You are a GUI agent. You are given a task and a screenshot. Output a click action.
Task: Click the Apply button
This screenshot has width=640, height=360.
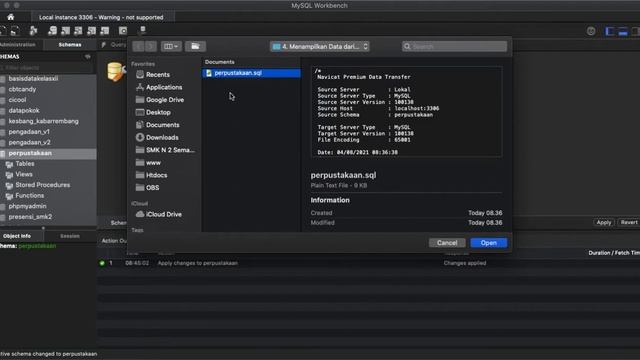[x=604, y=222]
